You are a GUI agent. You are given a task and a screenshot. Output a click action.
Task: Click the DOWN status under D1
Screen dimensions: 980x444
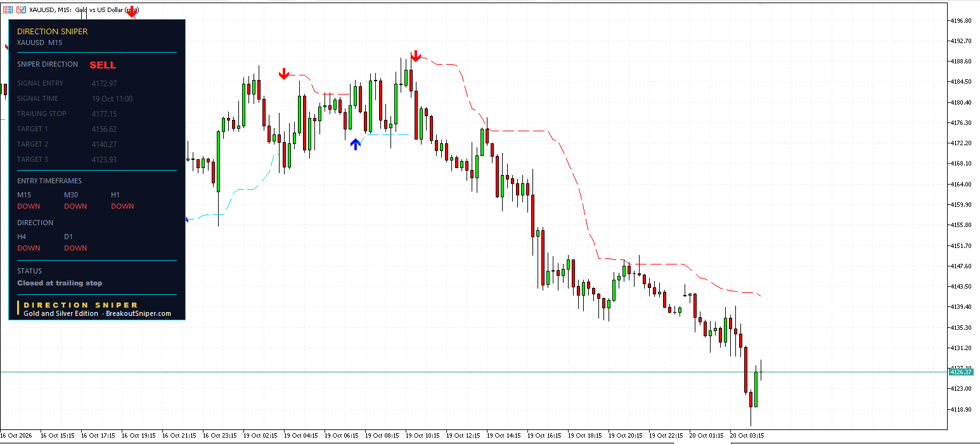(x=75, y=248)
